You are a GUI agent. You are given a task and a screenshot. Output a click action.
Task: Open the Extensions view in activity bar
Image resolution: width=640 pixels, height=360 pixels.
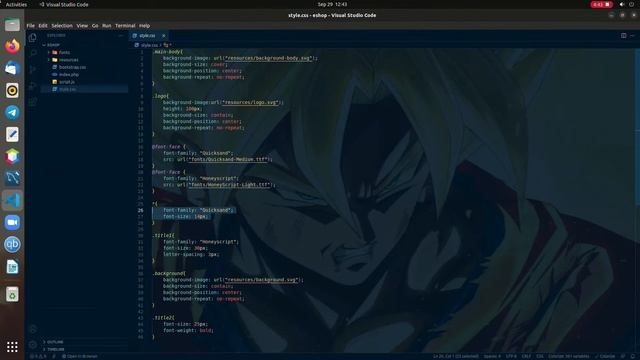[x=33, y=102]
